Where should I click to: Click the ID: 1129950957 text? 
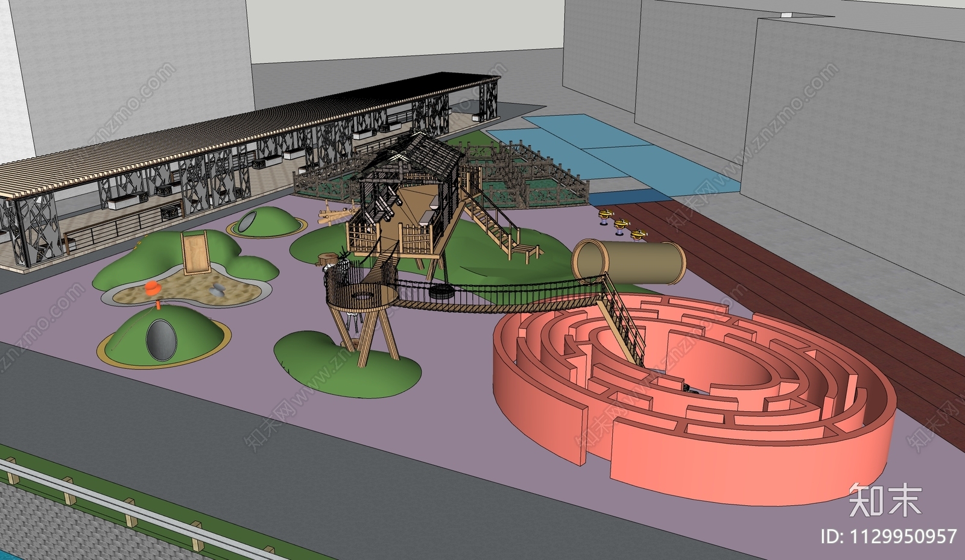coord(888,536)
